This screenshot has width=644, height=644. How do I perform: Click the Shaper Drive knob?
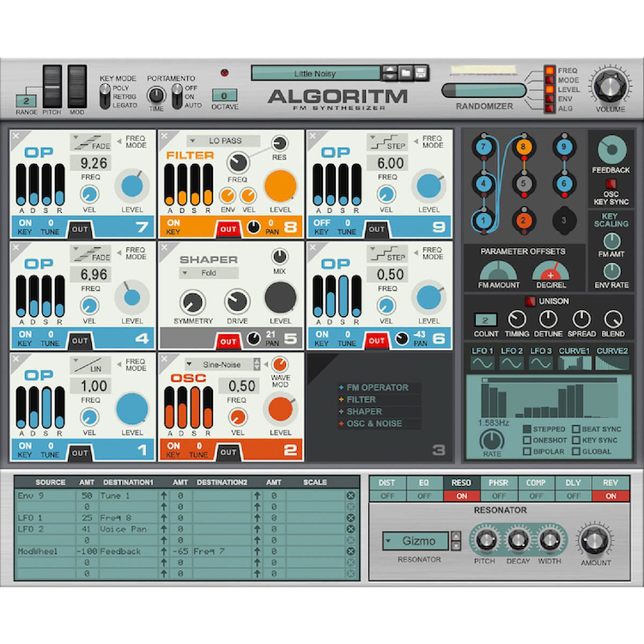pyautogui.click(x=237, y=302)
